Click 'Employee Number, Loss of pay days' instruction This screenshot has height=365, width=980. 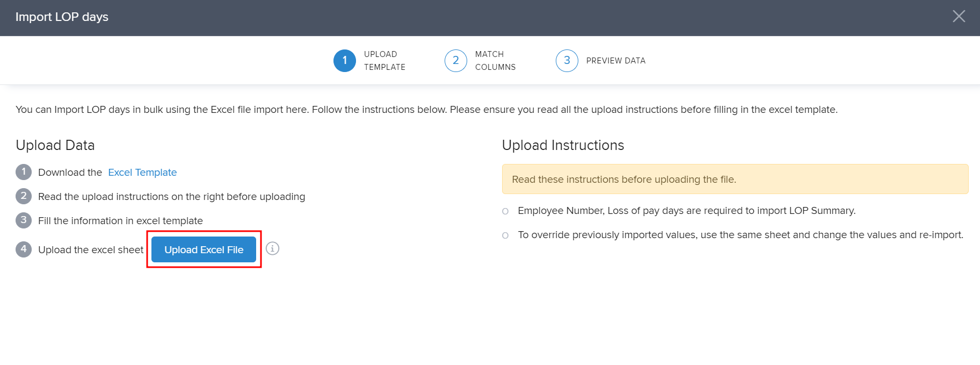click(687, 211)
